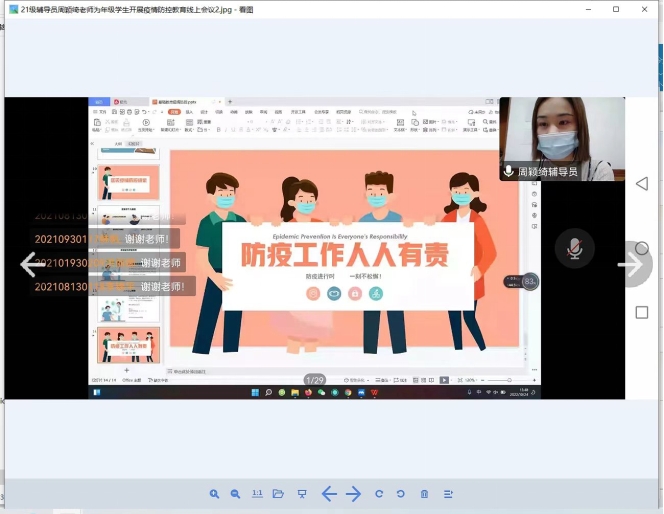This screenshot has width=664, height=514.
Task: Tap the Android back triangle button
Action: (642, 184)
